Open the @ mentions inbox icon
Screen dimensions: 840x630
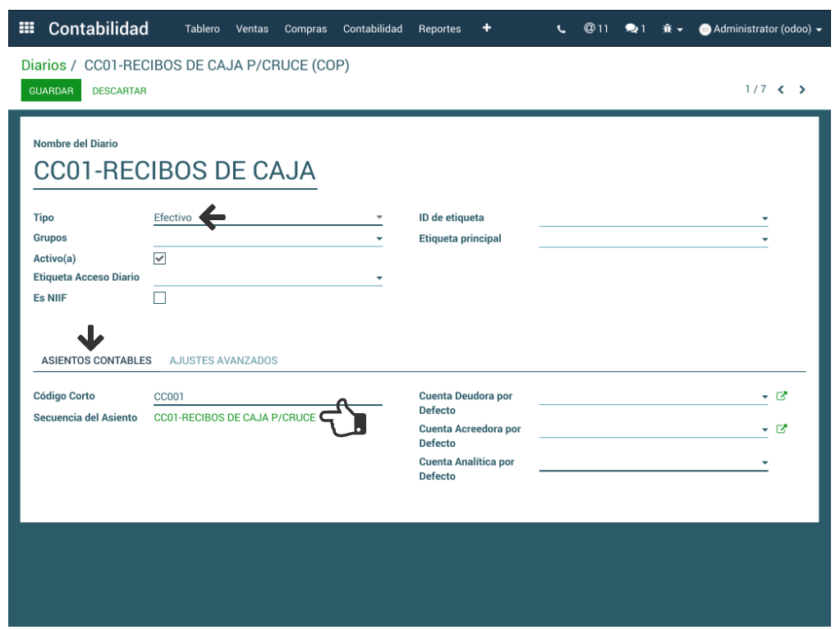tap(595, 29)
